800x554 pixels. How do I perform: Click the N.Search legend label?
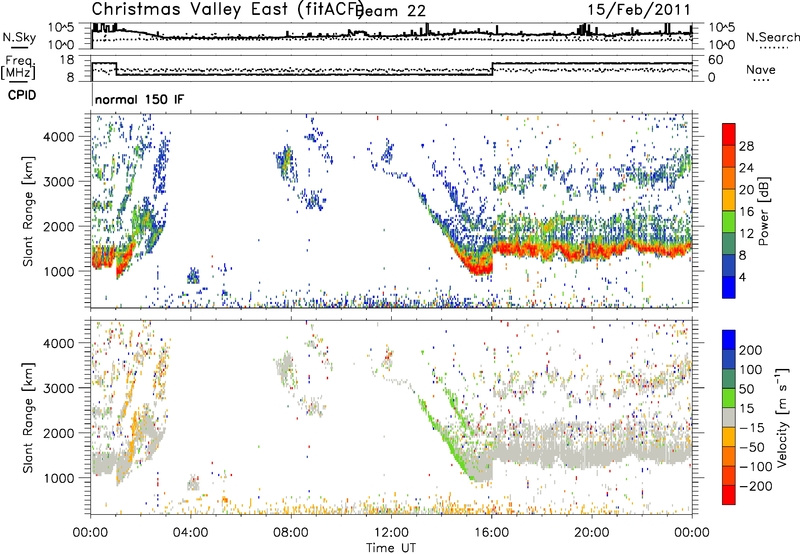point(772,37)
